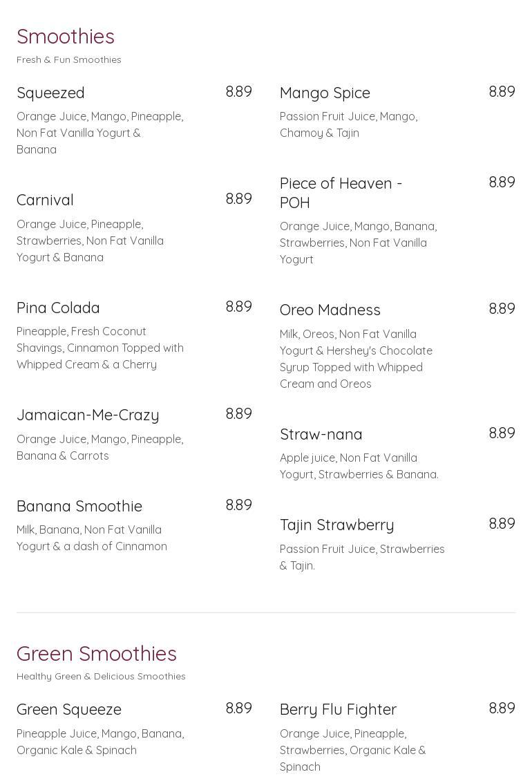Click the Pina Colada ingredients description

[x=100, y=348]
